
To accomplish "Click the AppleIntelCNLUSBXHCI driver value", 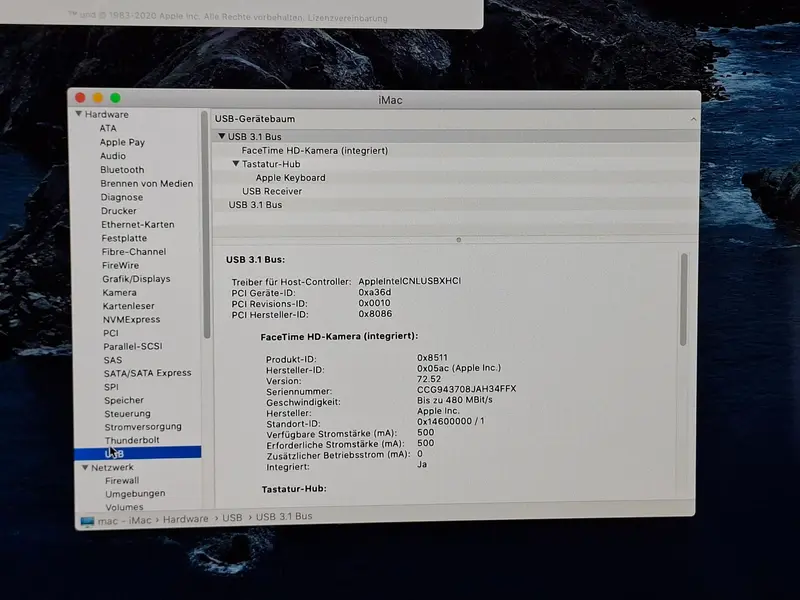I will (410, 281).
